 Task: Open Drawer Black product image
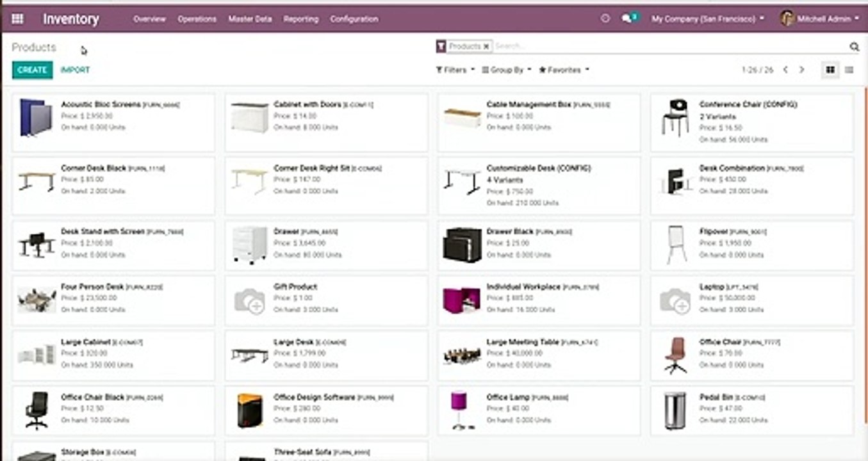(x=462, y=245)
